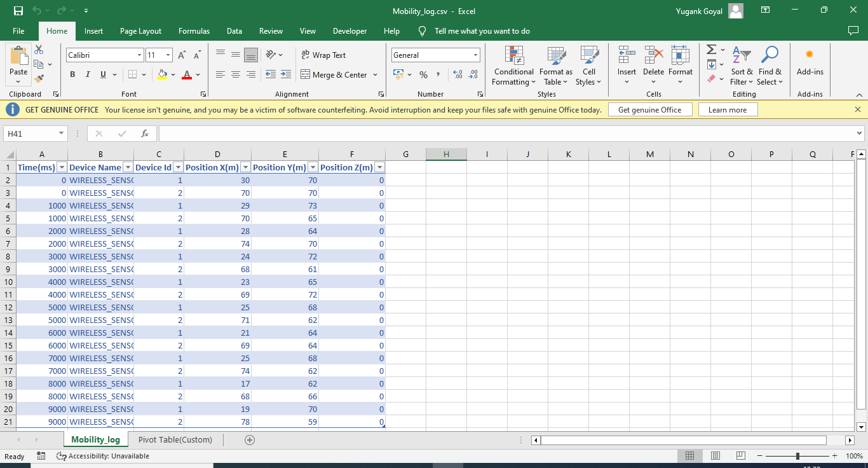
Task: Add a new sheet with plus icon
Action: click(250, 440)
